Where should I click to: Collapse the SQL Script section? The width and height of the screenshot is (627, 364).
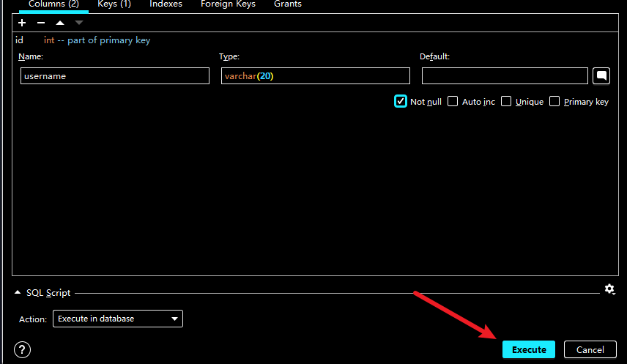[x=18, y=293]
